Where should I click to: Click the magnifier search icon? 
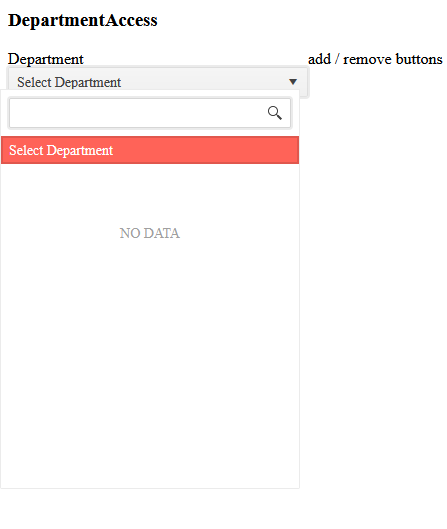275,113
